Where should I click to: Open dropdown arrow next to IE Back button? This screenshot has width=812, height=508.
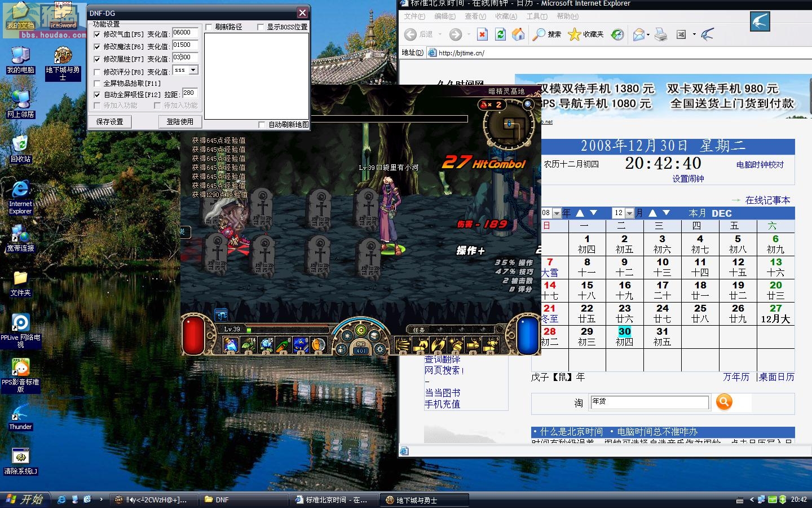tap(439, 34)
